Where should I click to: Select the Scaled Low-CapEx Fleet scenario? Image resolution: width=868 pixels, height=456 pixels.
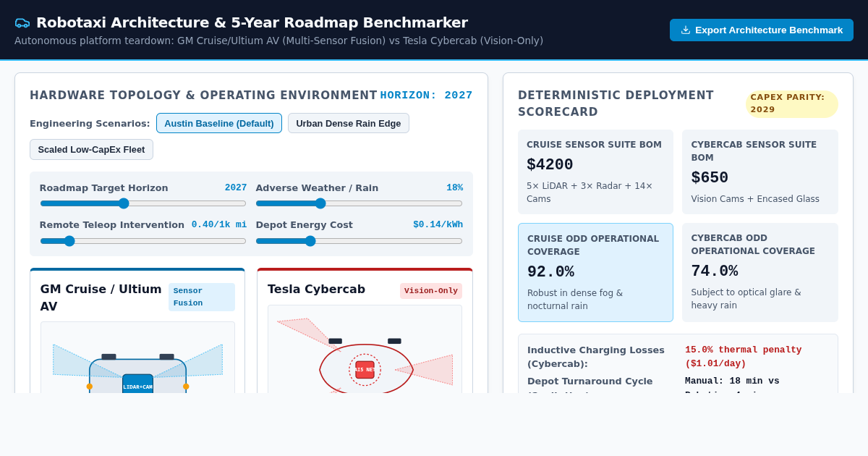(x=91, y=149)
